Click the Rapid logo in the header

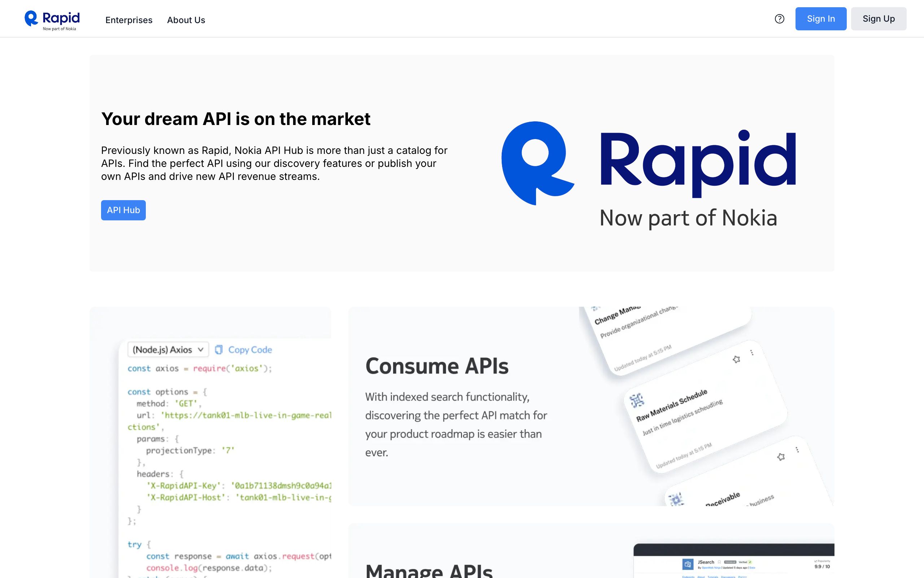tap(52, 20)
